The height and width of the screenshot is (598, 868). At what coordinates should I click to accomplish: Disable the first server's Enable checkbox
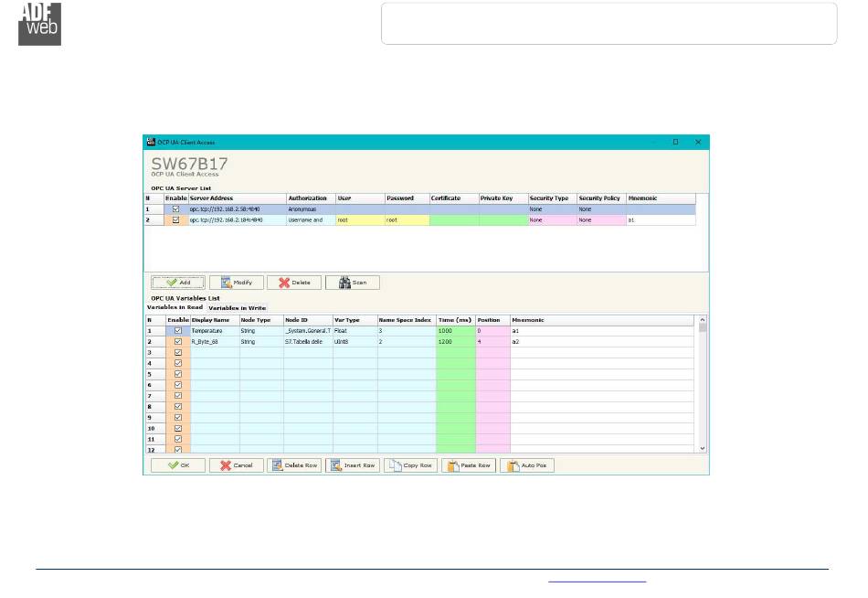coord(177,209)
